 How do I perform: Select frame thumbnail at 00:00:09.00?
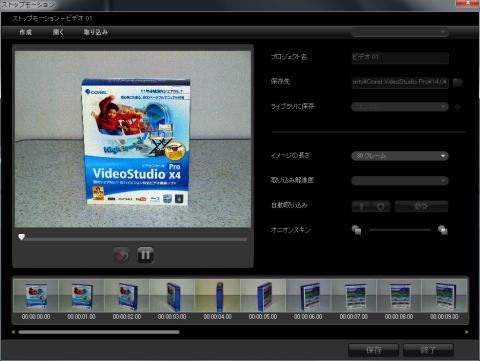pos(444,296)
